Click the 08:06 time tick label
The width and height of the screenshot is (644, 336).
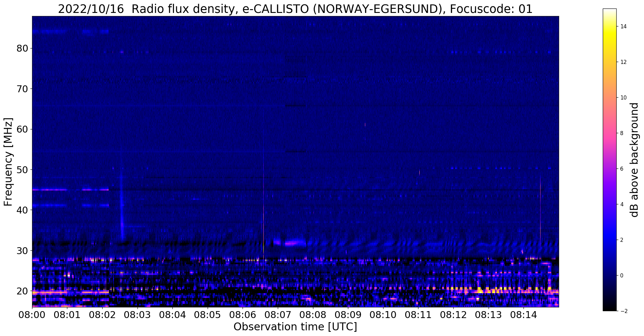[243, 315]
